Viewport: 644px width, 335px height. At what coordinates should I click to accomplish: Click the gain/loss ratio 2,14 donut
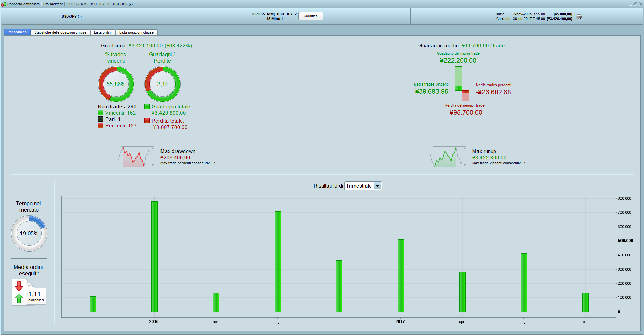click(x=163, y=84)
